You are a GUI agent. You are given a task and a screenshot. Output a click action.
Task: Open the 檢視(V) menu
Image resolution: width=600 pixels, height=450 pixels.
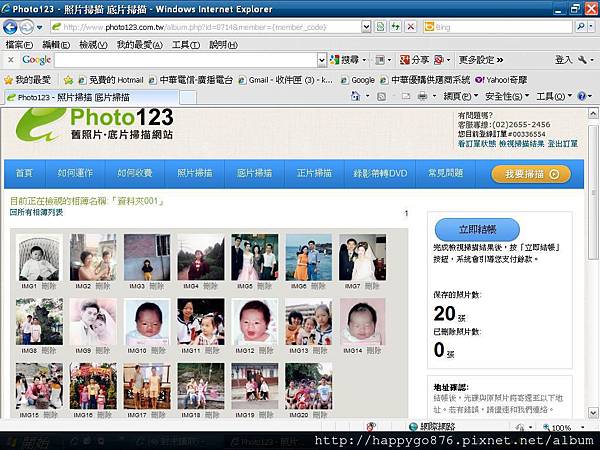click(x=93, y=45)
